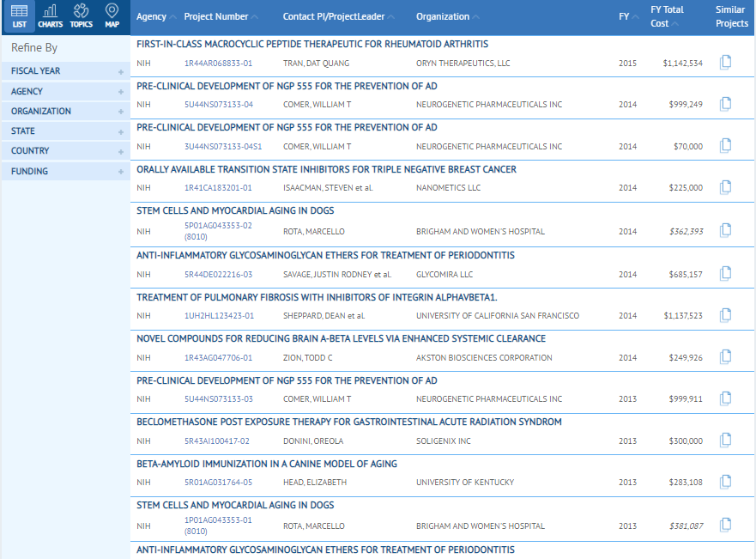Similar projects icon for 1R43AG047706-01 row
The height and width of the screenshot is (559, 756).
pos(725,357)
